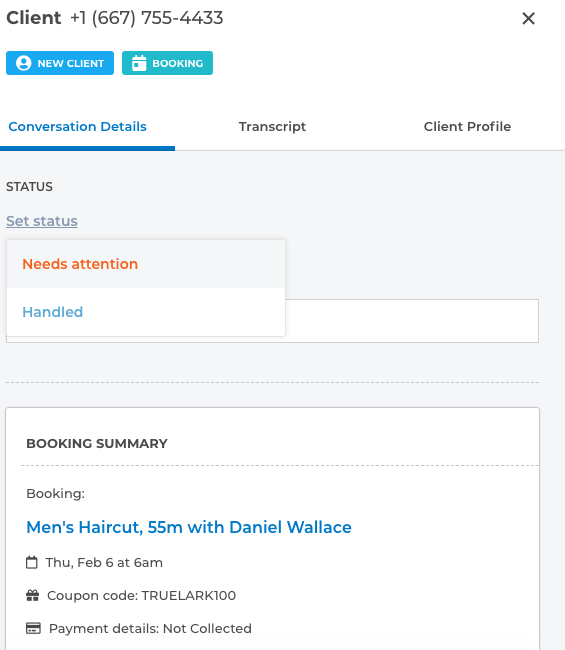Click the New Client button
The image size is (565, 650).
click(x=60, y=63)
